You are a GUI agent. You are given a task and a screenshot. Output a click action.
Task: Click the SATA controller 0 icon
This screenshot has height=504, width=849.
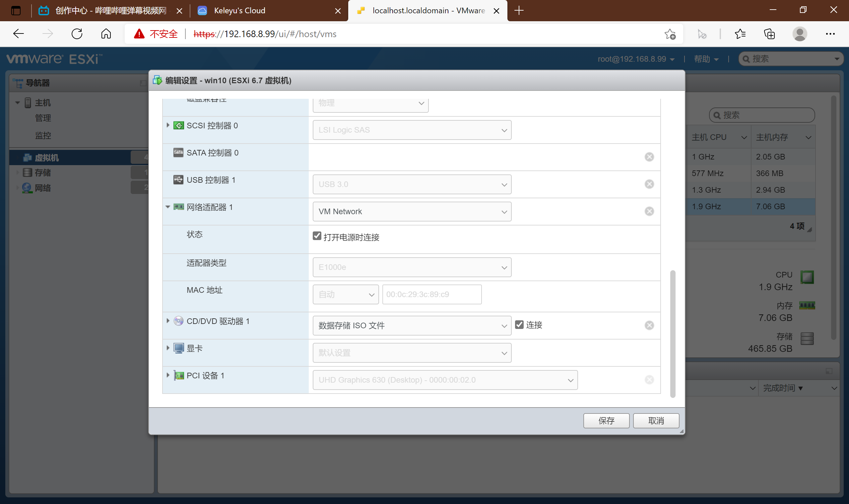[x=179, y=153]
